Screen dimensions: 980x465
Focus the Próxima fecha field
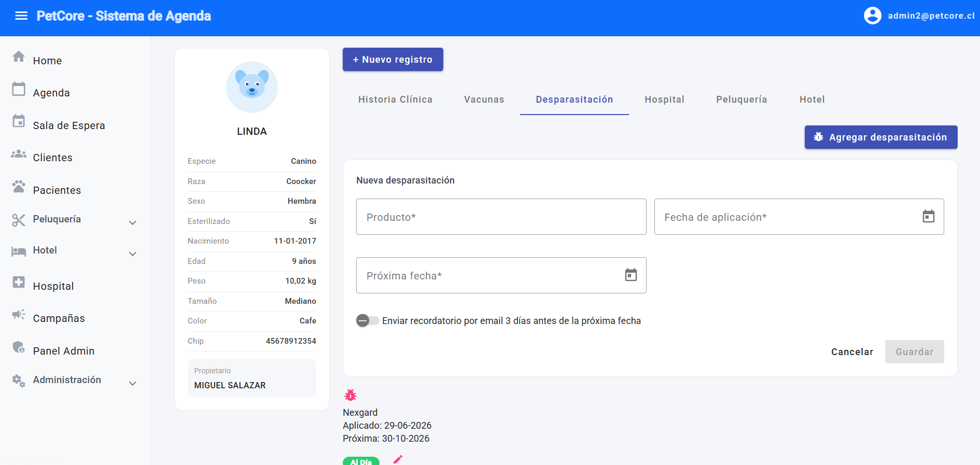[x=501, y=275]
